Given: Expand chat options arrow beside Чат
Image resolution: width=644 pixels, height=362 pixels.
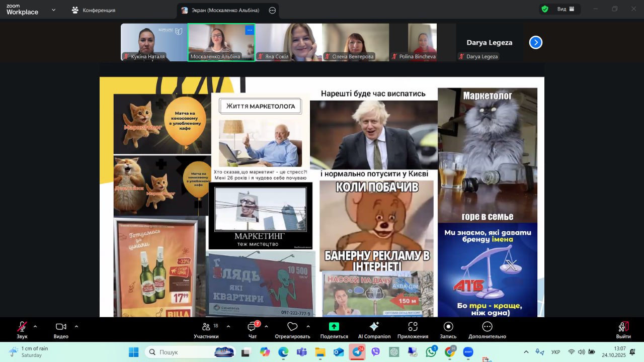Looking at the screenshot, I should [x=266, y=326].
